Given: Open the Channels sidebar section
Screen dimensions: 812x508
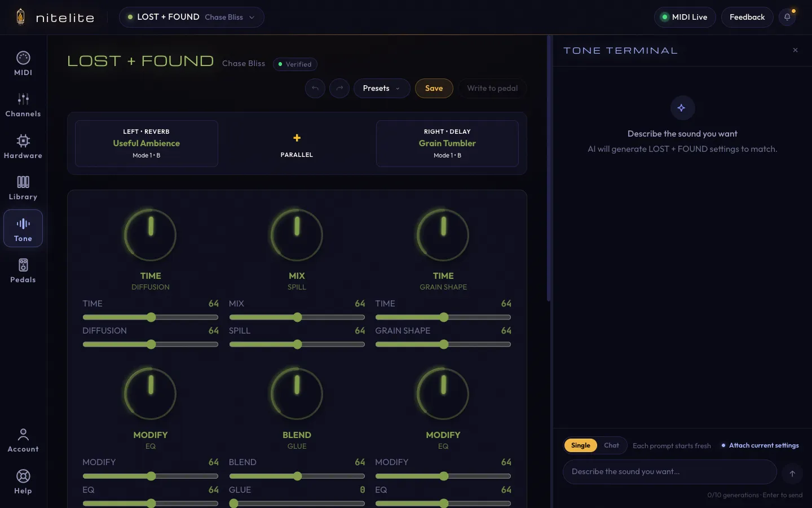Looking at the screenshot, I should [x=23, y=105].
